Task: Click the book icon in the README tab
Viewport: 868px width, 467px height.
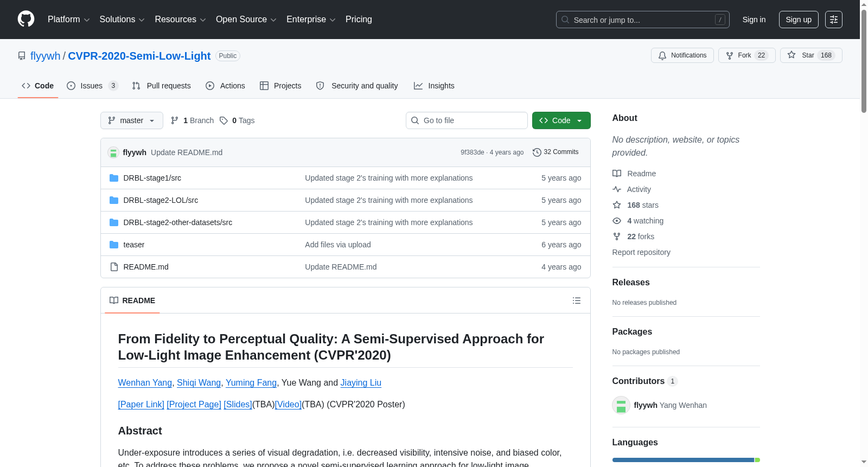Action: click(x=114, y=300)
